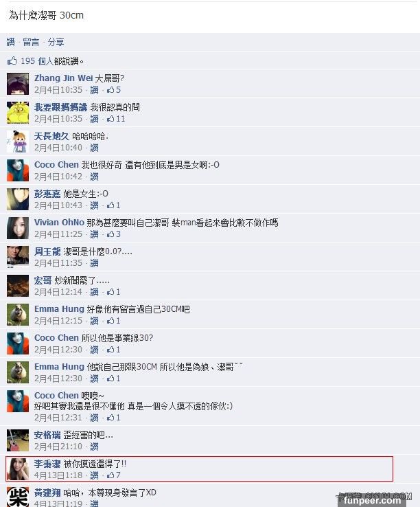Screen dimensions: 420x507
Task: Open 黃建翔's profile name link
Action: [x=47, y=493]
